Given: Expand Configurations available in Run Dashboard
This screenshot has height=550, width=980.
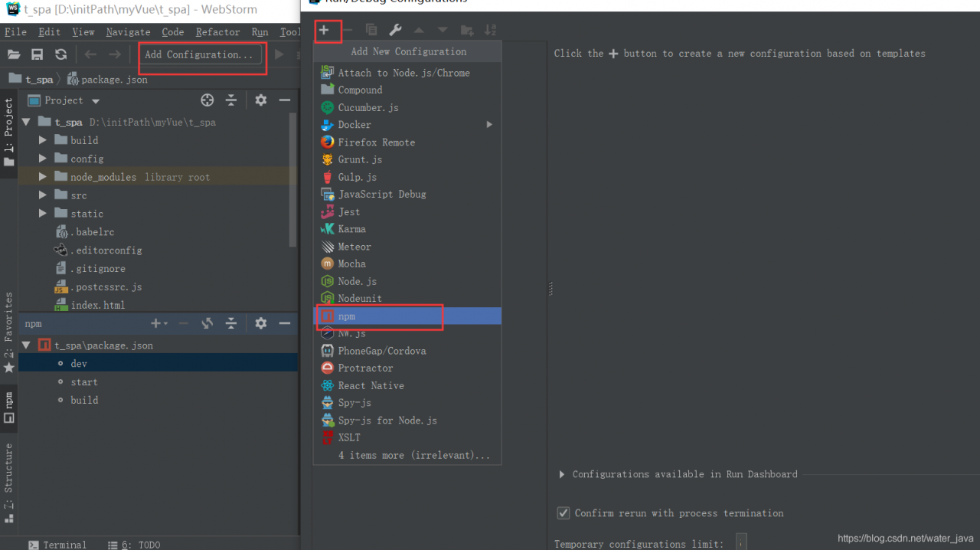Looking at the screenshot, I should click(x=563, y=474).
